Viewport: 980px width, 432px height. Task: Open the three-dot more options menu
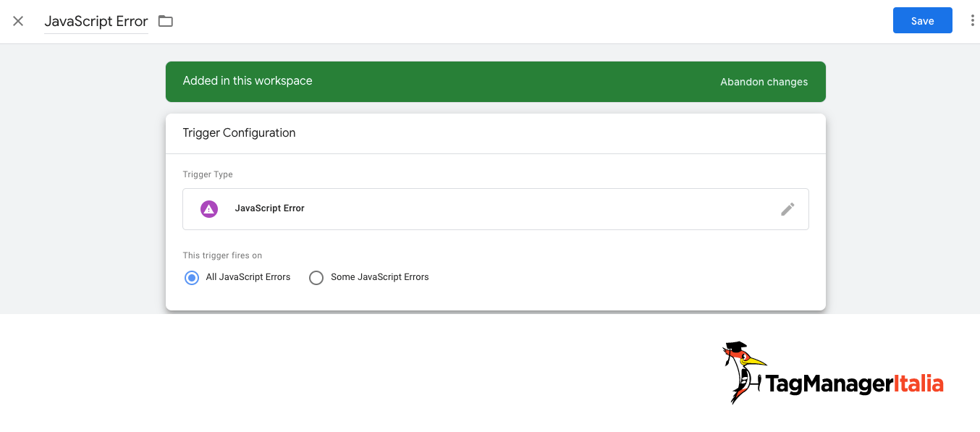coord(972,21)
